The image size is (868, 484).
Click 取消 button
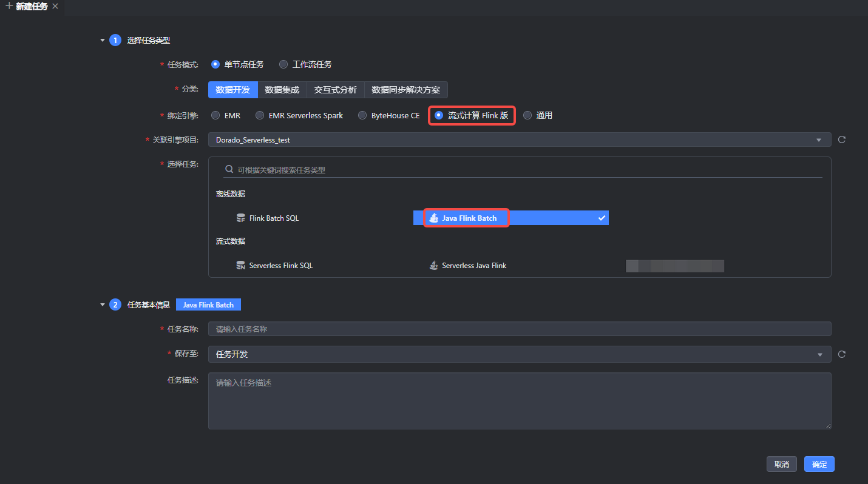point(782,464)
